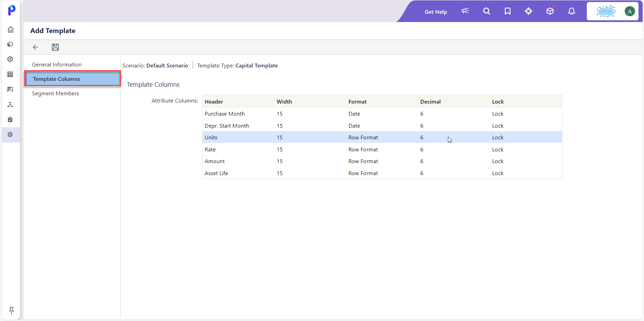
Task: Switch to Segment Members tab
Action: [55, 93]
